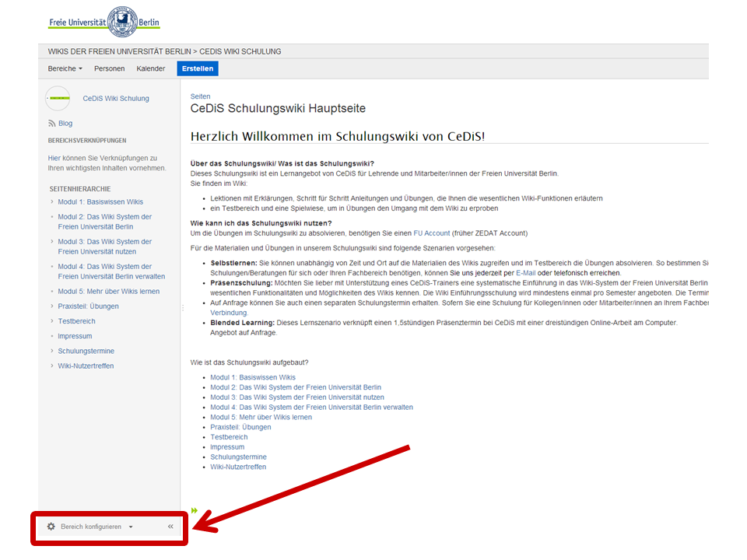747x560 pixels.
Task: Open Praxisteil: Übungen in sidebar hierarchy
Action: click(88, 306)
